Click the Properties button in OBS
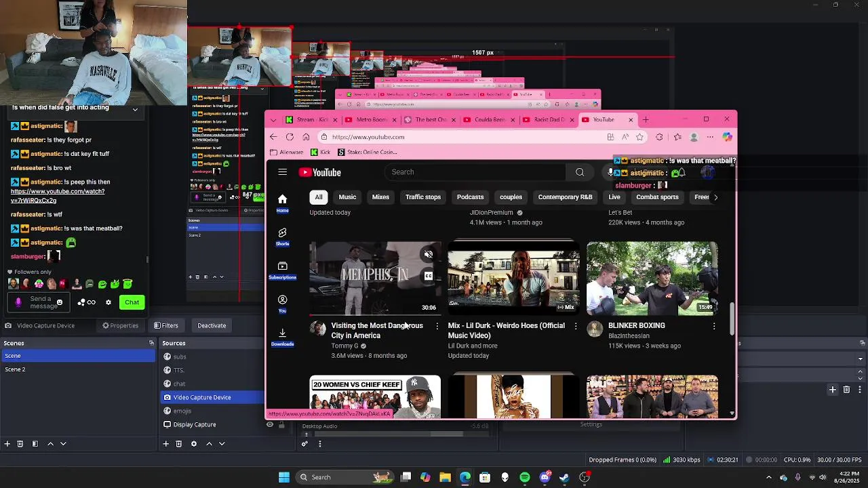This screenshot has width=868, height=488. (120, 325)
